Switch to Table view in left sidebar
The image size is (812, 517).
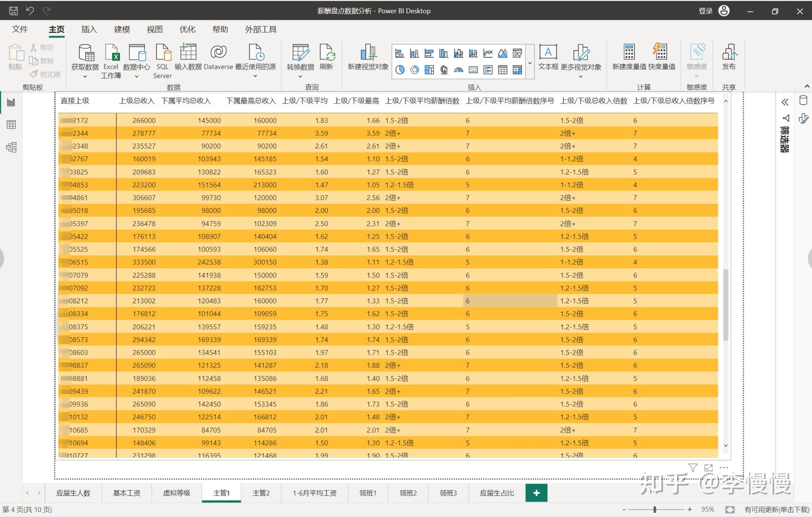[11, 124]
